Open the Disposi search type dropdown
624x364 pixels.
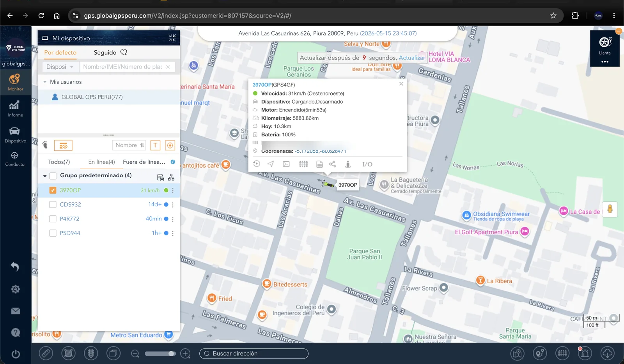pyautogui.click(x=60, y=67)
